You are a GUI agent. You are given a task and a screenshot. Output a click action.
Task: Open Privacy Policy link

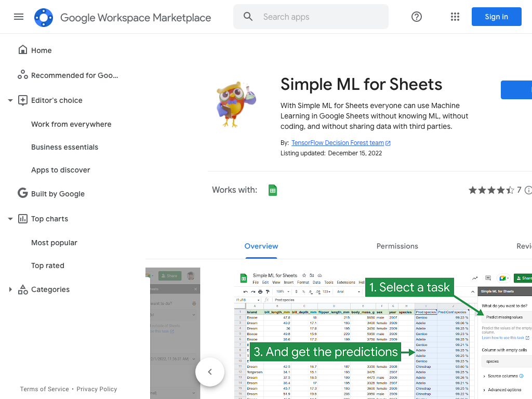(x=97, y=389)
